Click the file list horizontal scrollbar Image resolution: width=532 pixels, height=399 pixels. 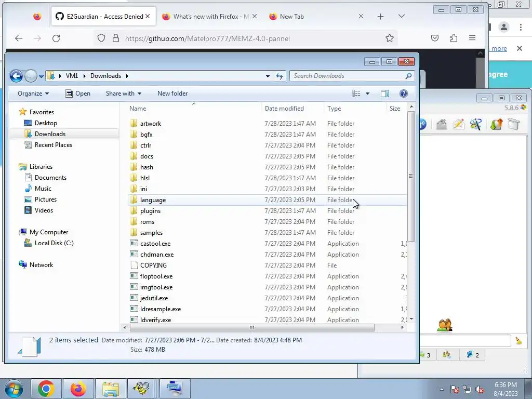252,327
